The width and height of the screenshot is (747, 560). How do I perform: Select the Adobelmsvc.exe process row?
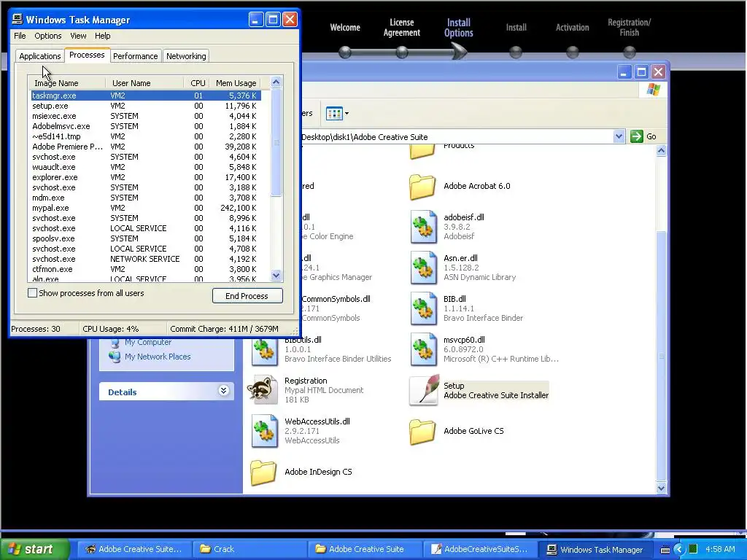[146, 126]
